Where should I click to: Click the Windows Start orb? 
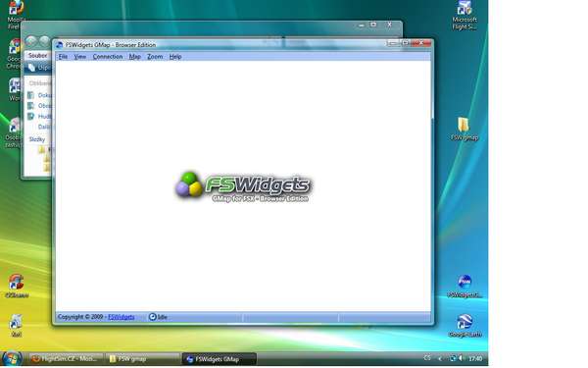(x=12, y=358)
